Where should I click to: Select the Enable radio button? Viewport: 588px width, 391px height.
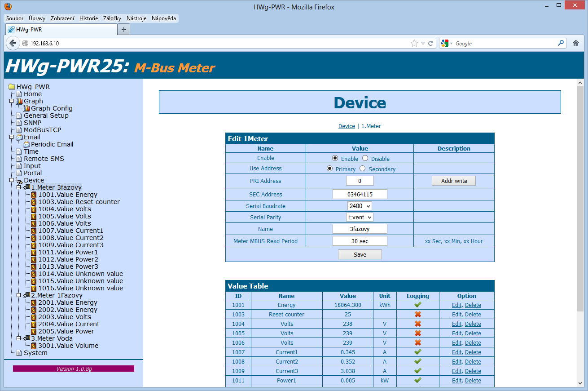335,158
